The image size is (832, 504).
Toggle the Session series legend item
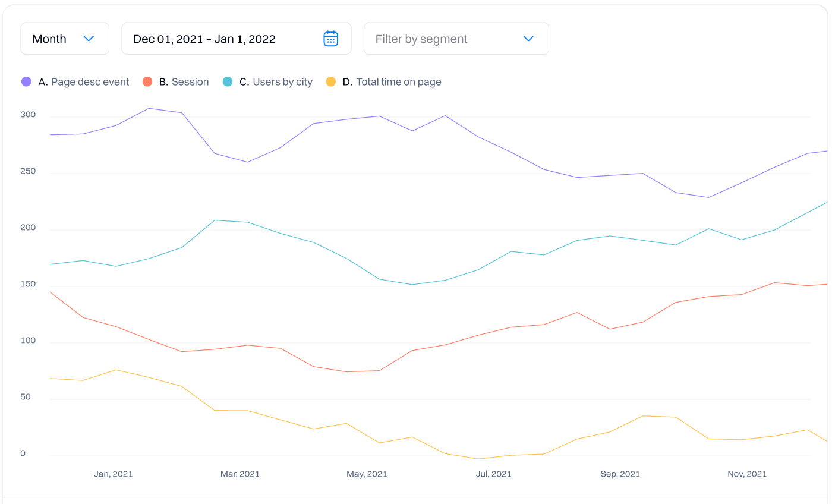click(x=176, y=82)
